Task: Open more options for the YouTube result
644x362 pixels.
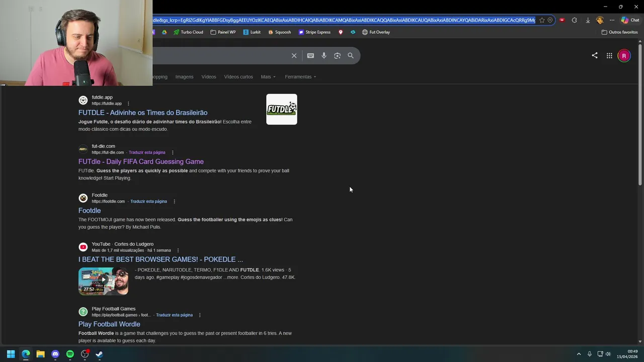Action: (x=178, y=250)
